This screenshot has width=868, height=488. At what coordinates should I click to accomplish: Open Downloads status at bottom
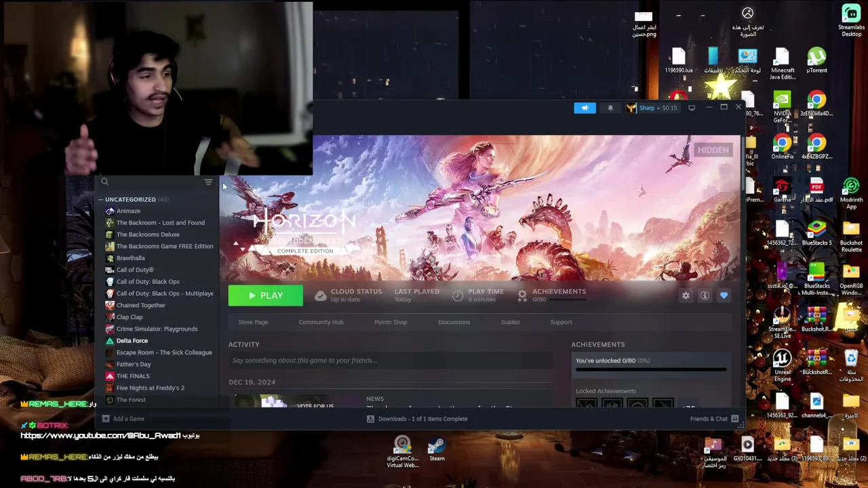click(x=417, y=419)
